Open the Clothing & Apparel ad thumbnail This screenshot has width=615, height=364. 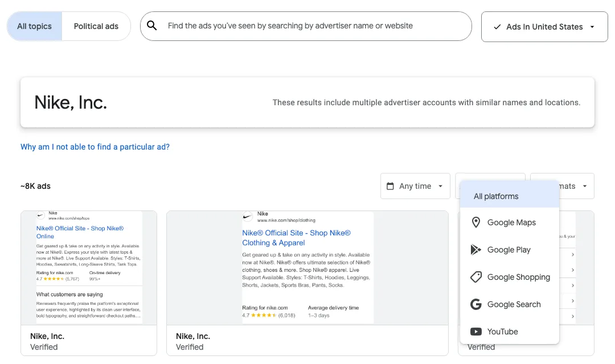pyautogui.click(x=307, y=268)
